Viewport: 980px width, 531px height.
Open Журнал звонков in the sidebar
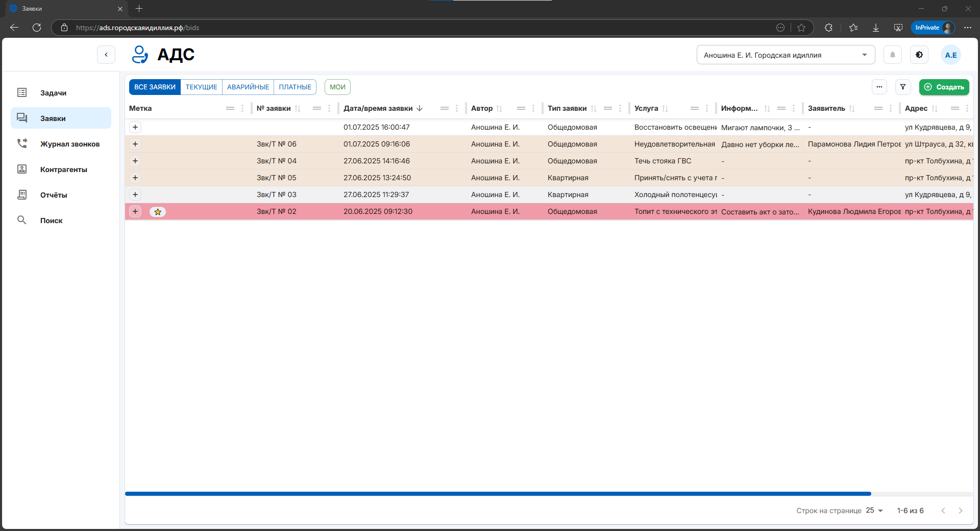pos(69,144)
